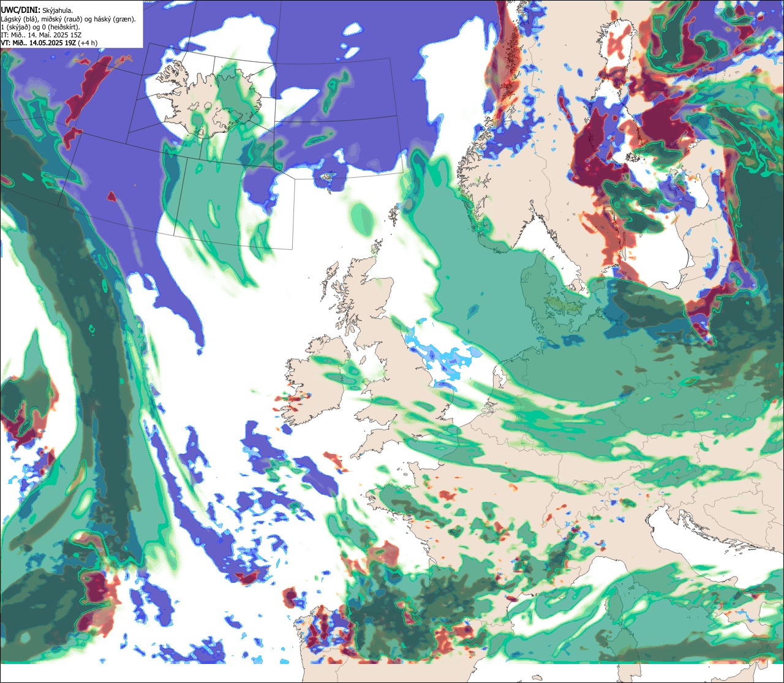The image size is (784, 683).
Task: Click the 'VT: Mið.. 14.05.2025 19Z (+4 h)' line
Action: coord(50,43)
